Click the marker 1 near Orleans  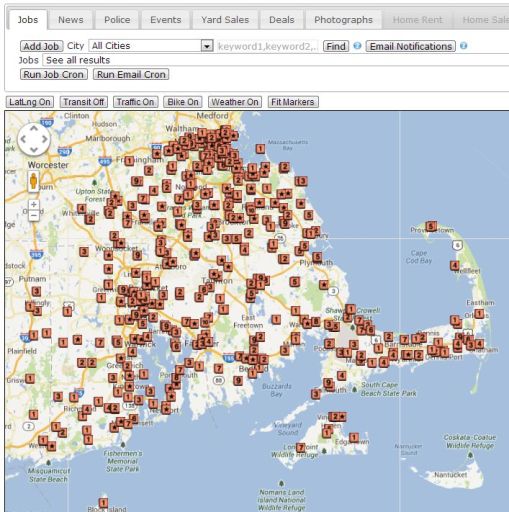479,314
